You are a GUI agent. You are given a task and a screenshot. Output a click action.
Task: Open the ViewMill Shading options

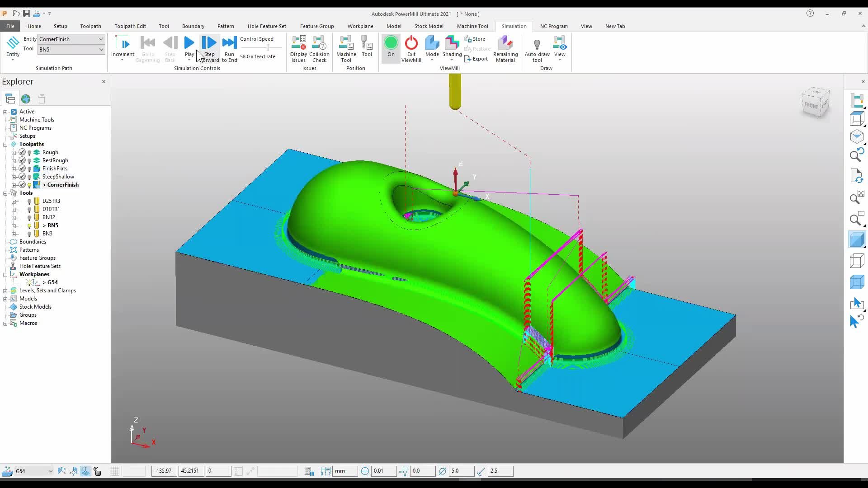452,49
